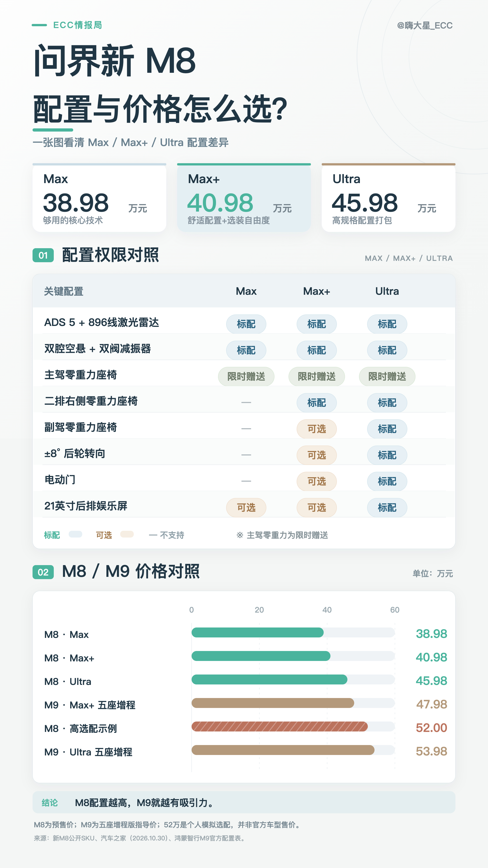The image size is (488, 868).
Task: Click the 01 section number badge
Action: point(43,255)
